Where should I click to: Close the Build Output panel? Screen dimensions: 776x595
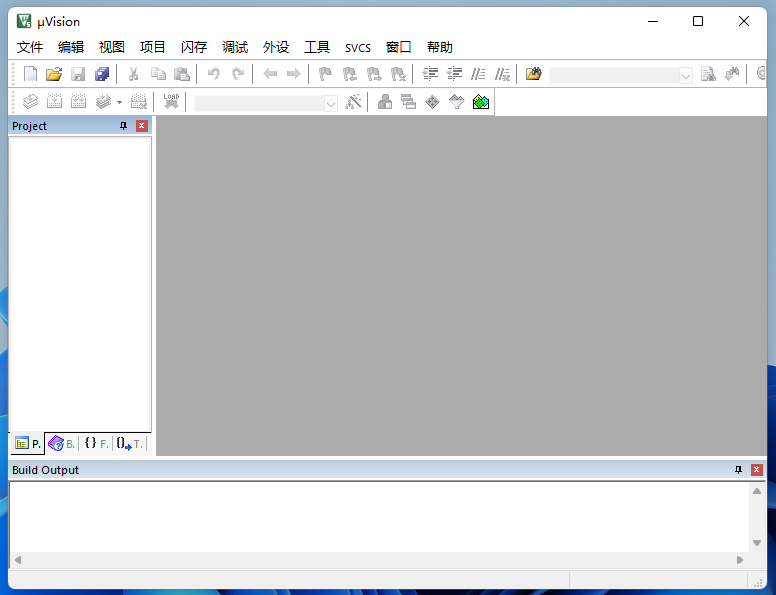(757, 470)
